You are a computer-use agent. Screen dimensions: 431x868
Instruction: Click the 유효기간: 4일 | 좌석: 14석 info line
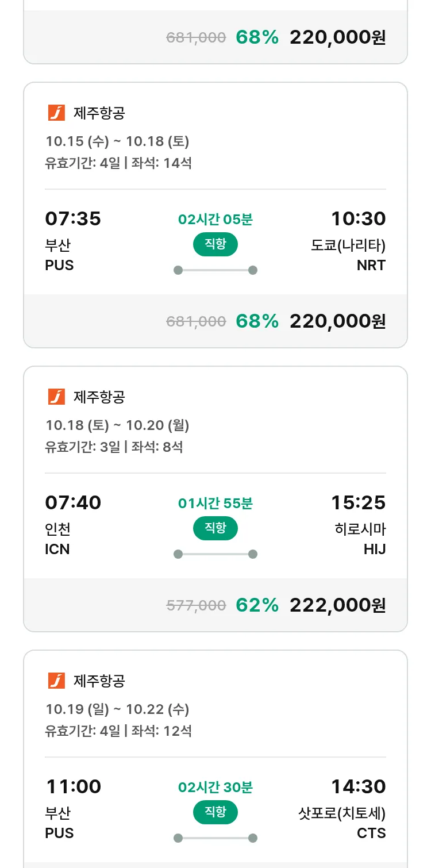[x=118, y=163]
